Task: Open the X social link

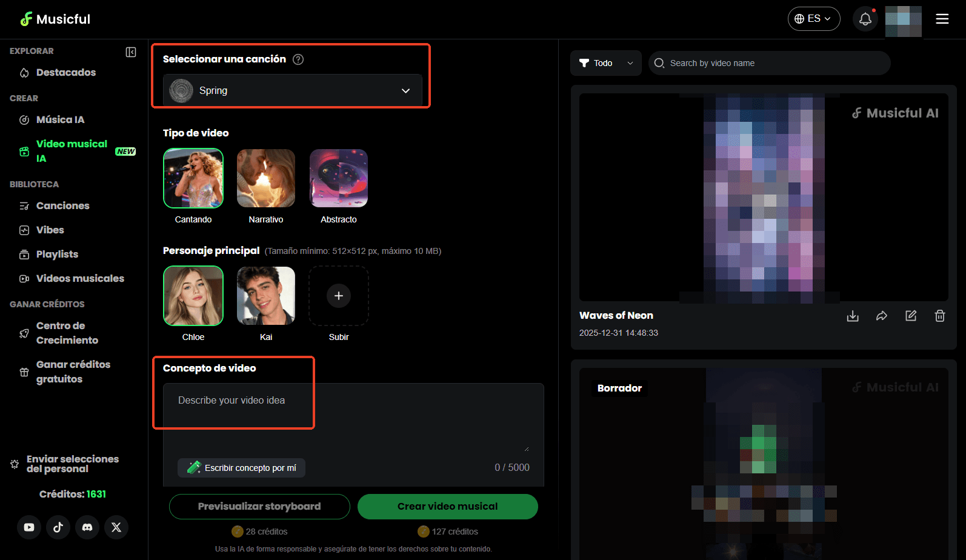Action: pyautogui.click(x=116, y=527)
